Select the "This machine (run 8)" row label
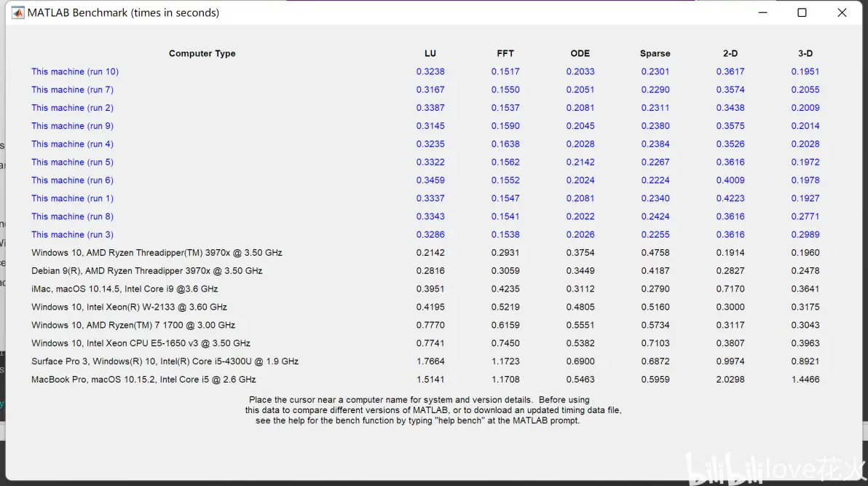The height and width of the screenshot is (486, 868). click(73, 216)
